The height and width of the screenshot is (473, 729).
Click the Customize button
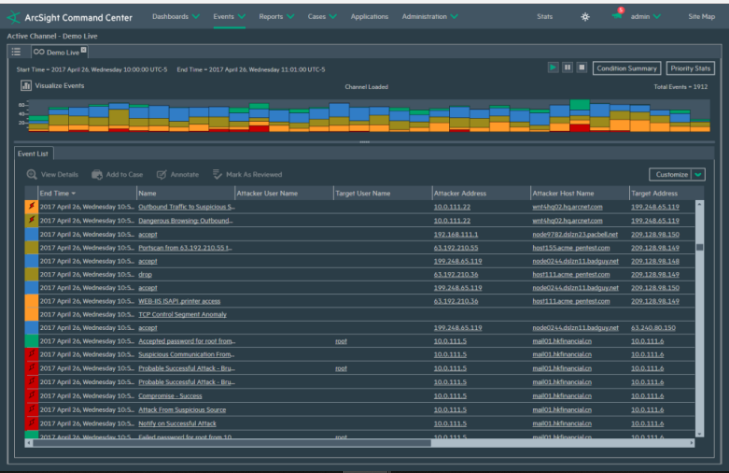pos(671,174)
